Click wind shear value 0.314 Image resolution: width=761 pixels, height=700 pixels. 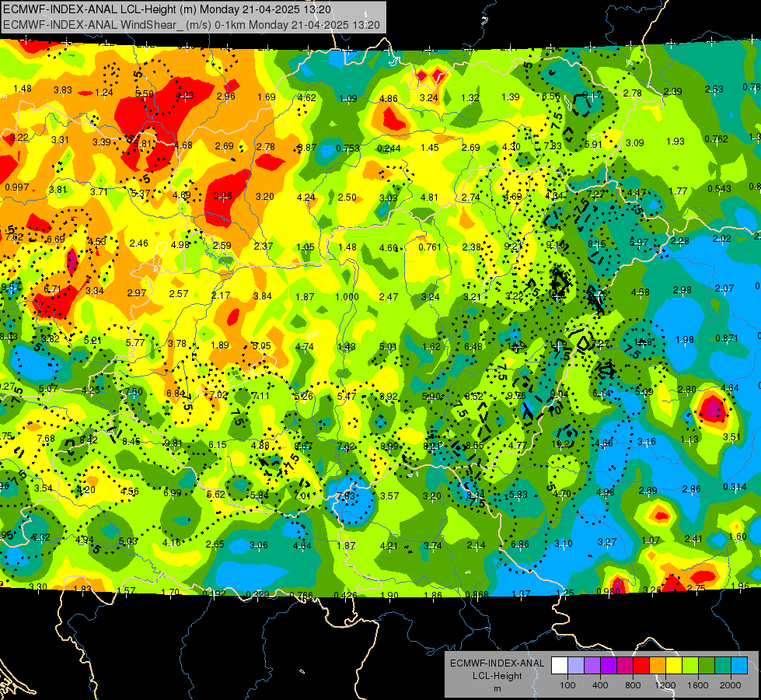[x=735, y=487]
